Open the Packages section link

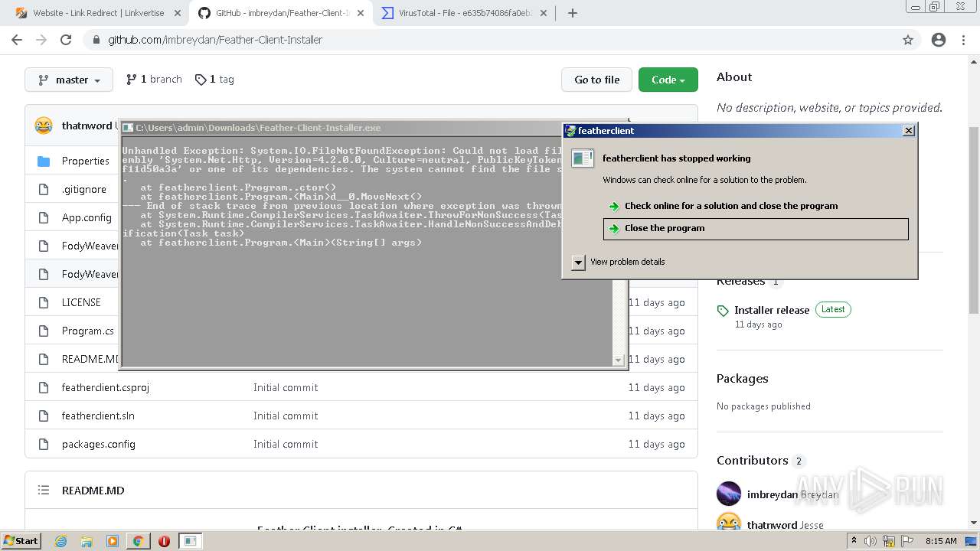click(x=742, y=378)
